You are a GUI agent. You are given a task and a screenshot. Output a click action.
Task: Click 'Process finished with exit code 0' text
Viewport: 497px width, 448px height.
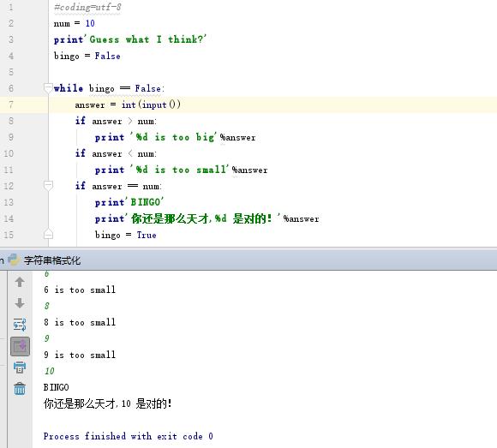click(x=128, y=436)
